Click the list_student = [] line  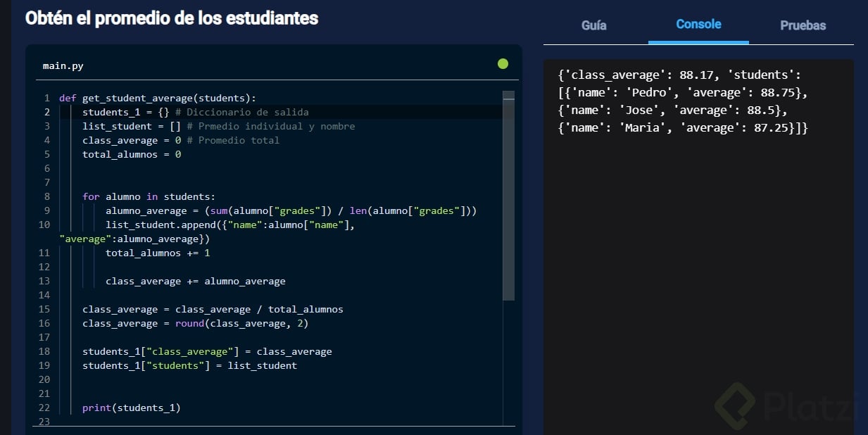coord(218,126)
